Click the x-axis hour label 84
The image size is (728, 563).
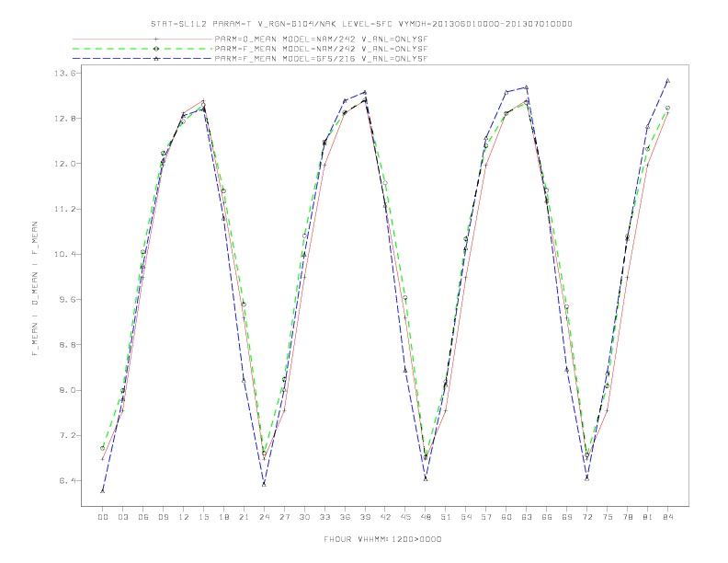[668, 517]
